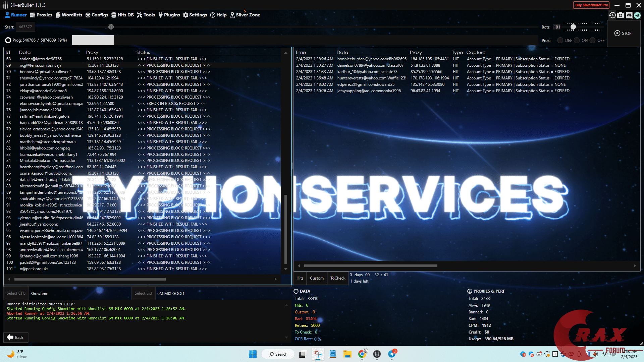Image resolution: width=644 pixels, height=362 pixels.
Task: Select the ON proxy radio option
Action: [577, 40]
